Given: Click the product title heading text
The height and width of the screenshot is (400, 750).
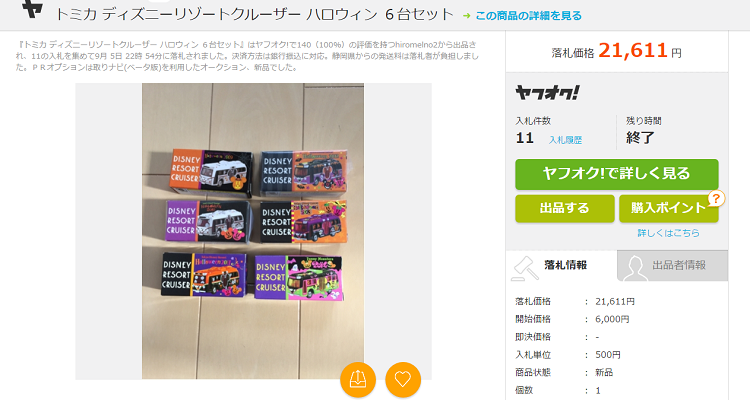Looking at the screenshot, I should pyautogui.click(x=254, y=14).
